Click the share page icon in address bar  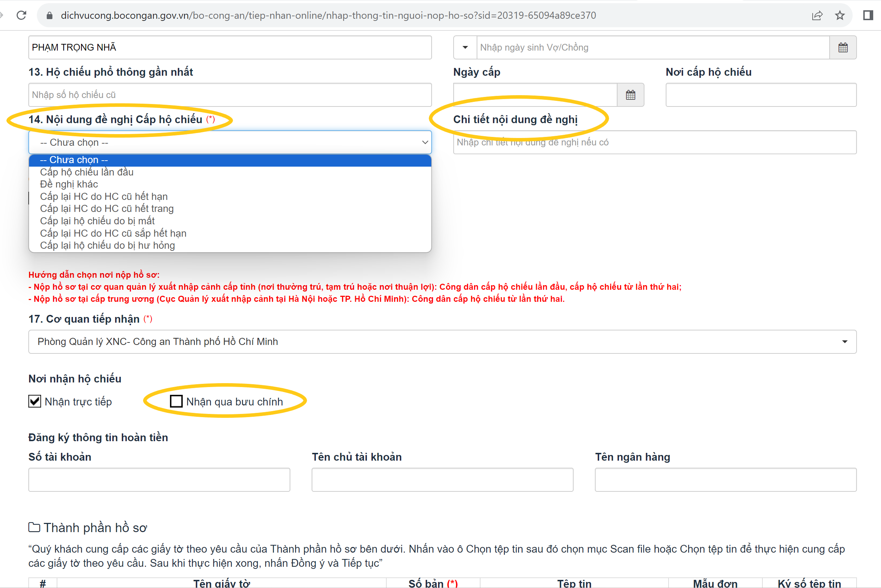pyautogui.click(x=817, y=15)
